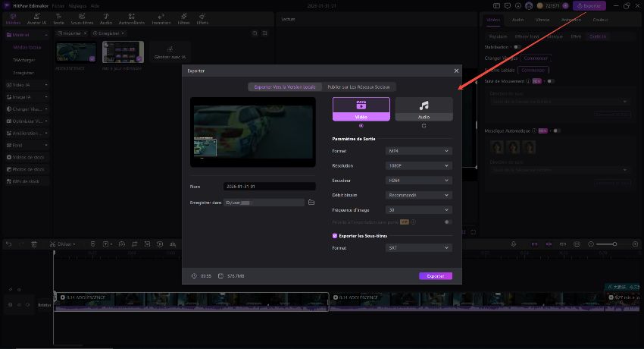The image size is (644, 349).
Task: Open the Avatar IA tool
Action: (36, 19)
